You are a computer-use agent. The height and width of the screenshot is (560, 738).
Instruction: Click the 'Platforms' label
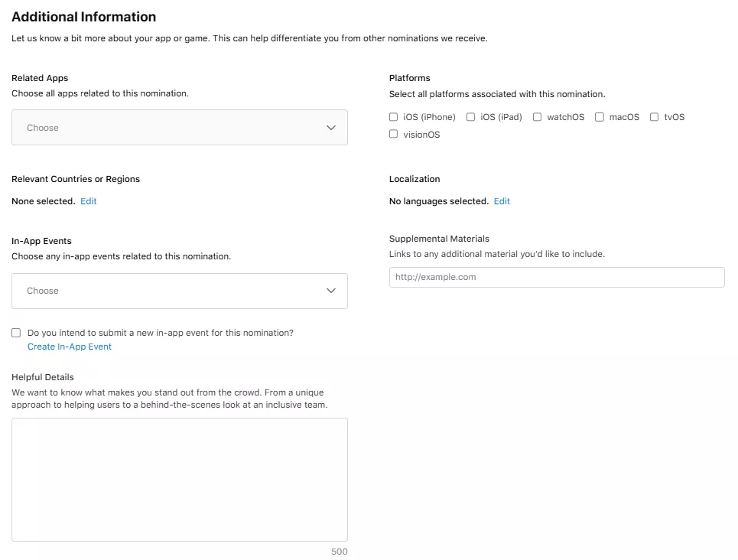coord(409,78)
